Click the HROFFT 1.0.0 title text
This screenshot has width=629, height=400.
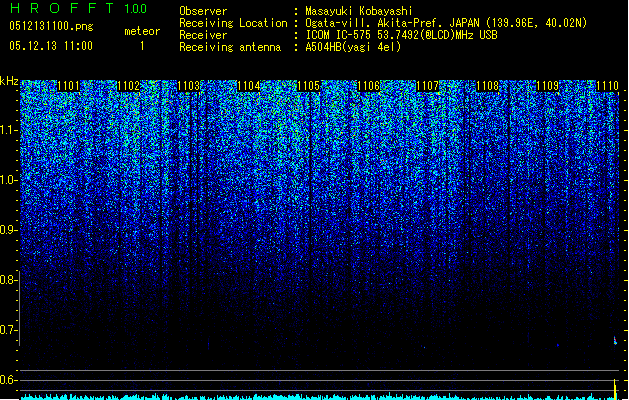tap(79, 8)
